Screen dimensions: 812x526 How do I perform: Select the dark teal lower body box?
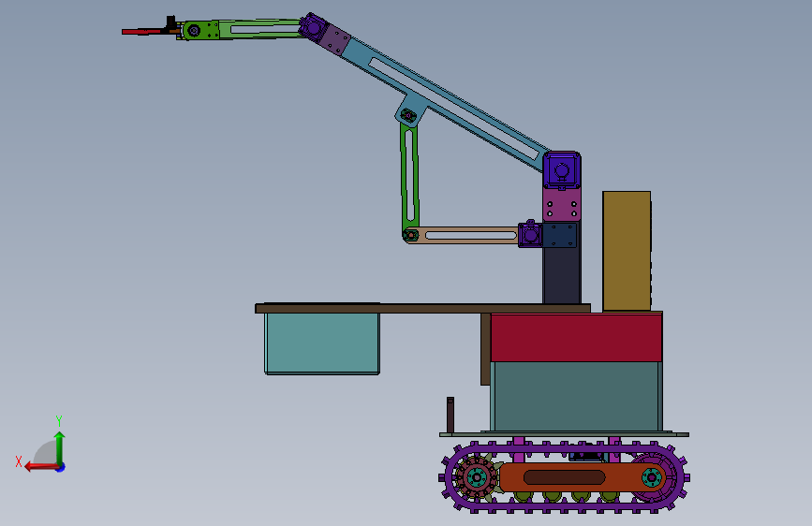(576, 396)
